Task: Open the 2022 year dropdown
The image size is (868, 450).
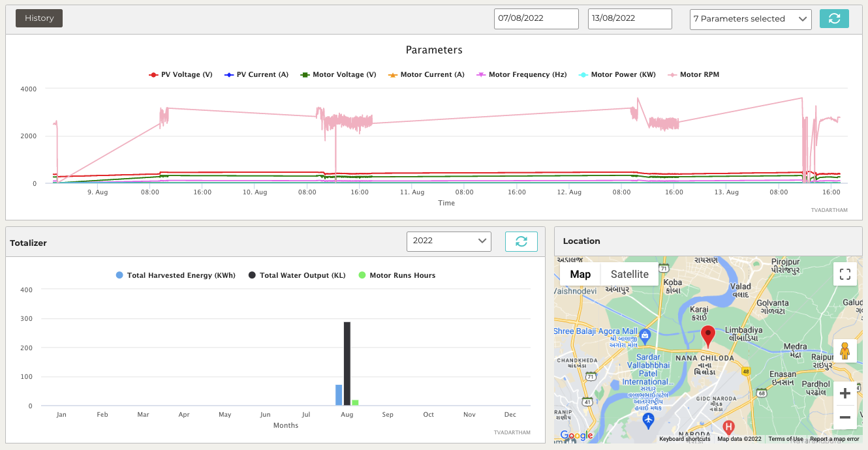Action: click(448, 241)
